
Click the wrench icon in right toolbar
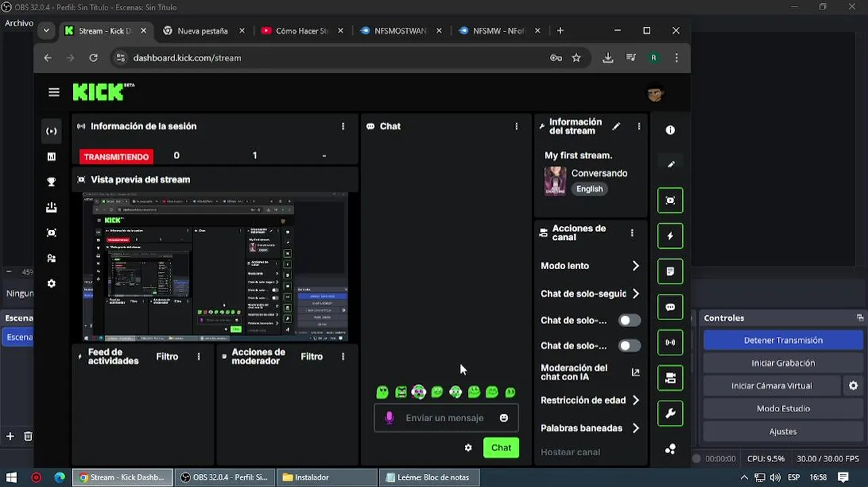[670, 413]
